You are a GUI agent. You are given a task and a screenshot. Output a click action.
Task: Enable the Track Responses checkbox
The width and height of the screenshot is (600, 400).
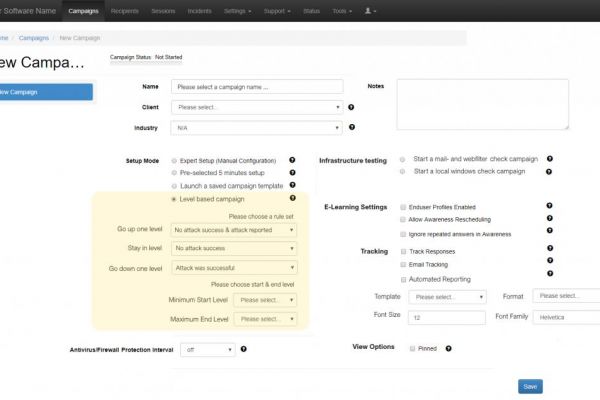point(402,250)
